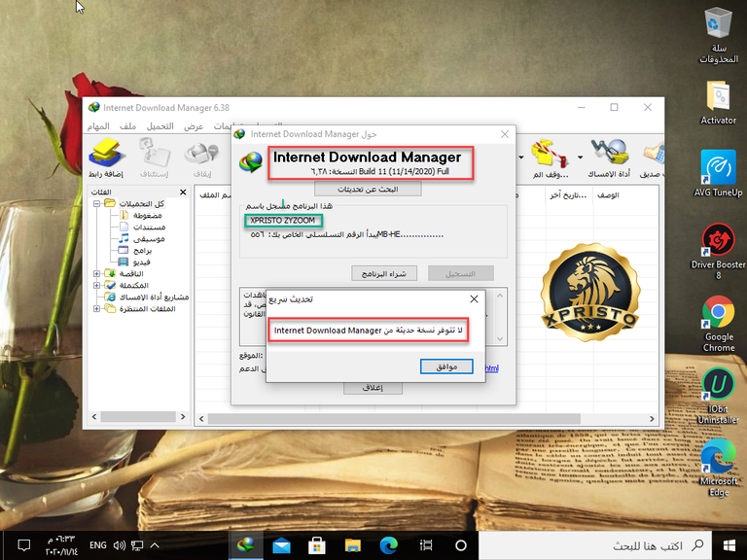Open the File menu (ملف)

(x=127, y=126)
